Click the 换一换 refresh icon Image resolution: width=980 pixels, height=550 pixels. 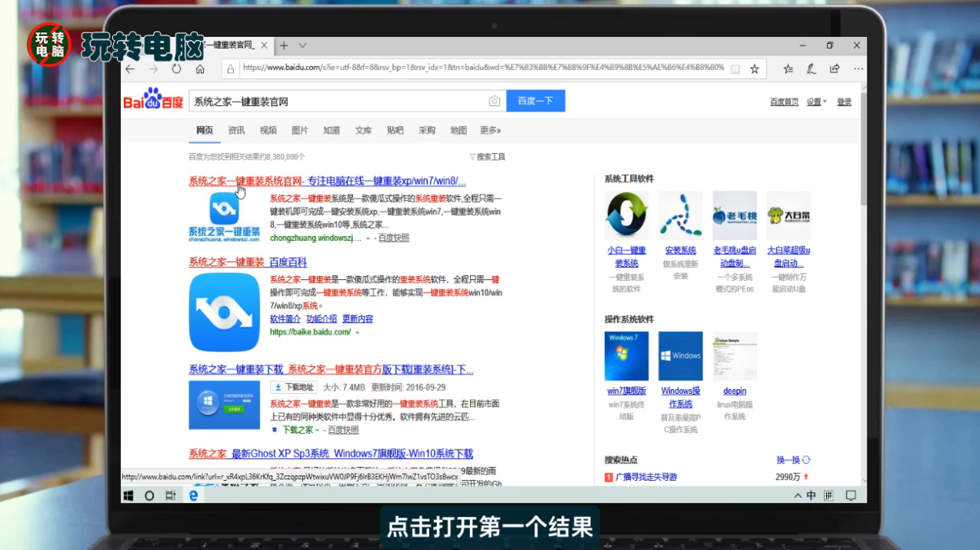(x=806, y=460)
